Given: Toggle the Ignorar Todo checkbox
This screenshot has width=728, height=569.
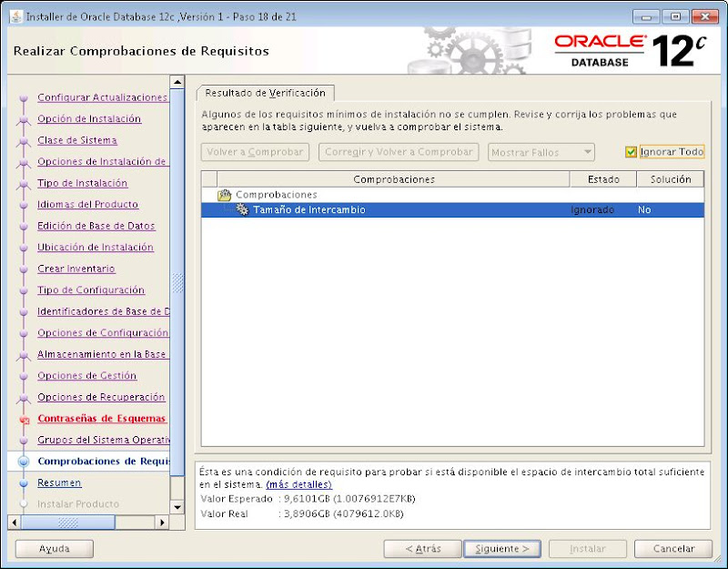Looking at the screenshot, I should point(631,152).
